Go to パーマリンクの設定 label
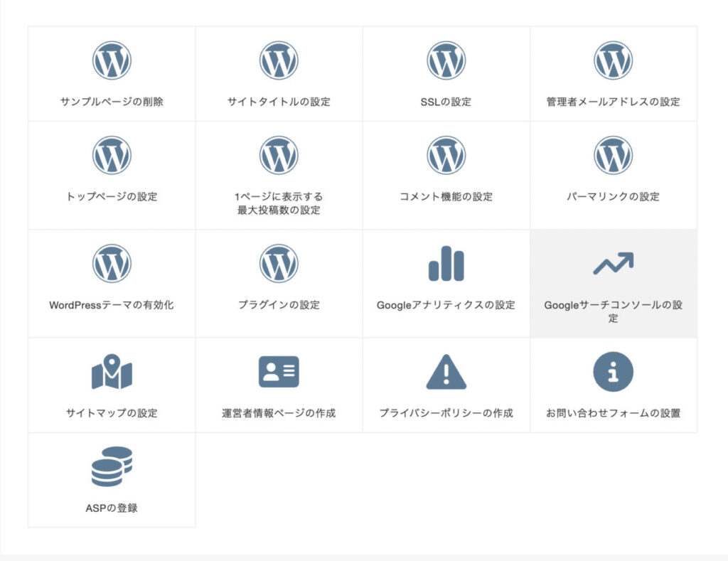Viewport: 728px width, 561px height. pos(613,196)
